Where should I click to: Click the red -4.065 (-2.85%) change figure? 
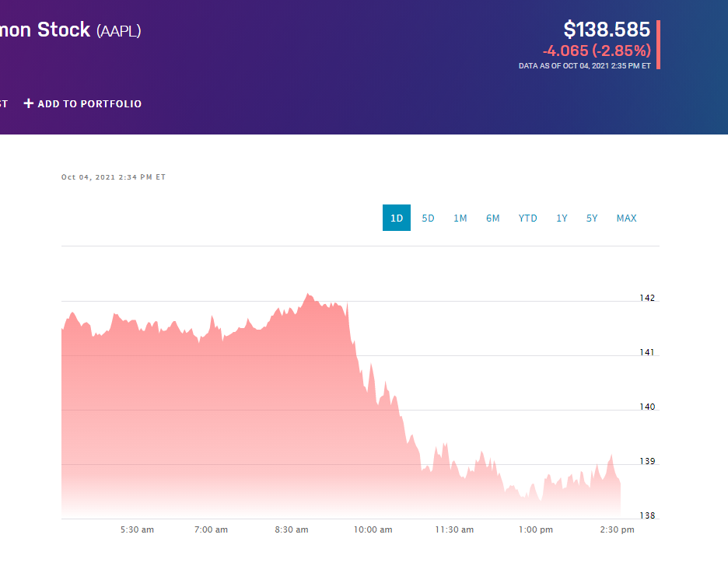596,51
